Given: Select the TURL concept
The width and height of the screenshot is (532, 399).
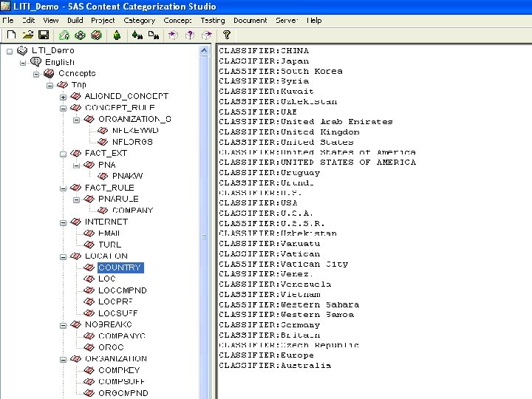Looking at the screenshot, I should click(109, 245).
